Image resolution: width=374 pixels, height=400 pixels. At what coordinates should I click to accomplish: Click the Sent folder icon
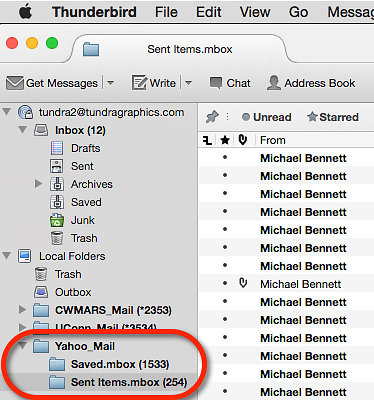pyautogui.click(x=57, y=166)
